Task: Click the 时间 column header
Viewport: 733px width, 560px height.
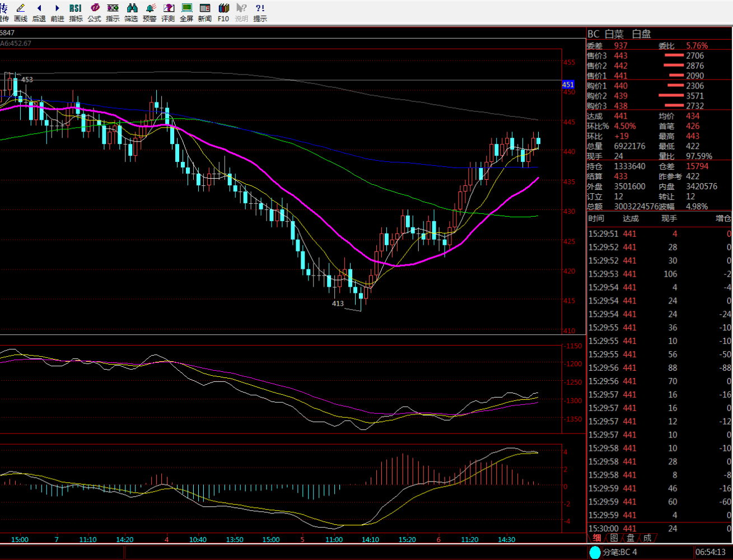Action: point(596,218)
